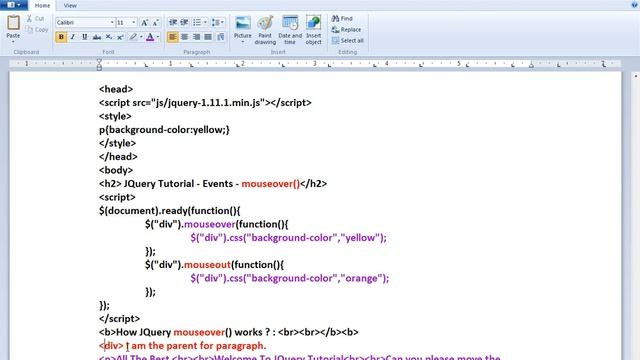
Task: Click the "<body>" tag line
Action: click(116, 170)
